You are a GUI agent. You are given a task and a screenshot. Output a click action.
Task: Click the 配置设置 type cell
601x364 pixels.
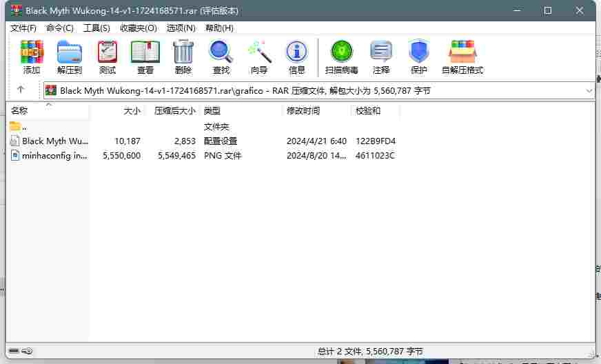(x=221, y=141)
